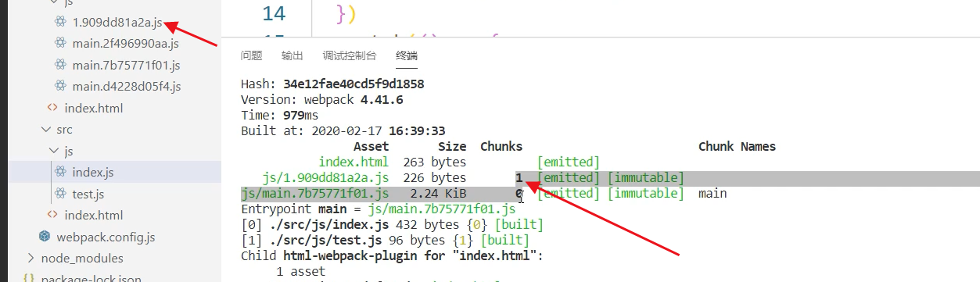Screen dimensions: 980x282
Task: Open main.d4228d05f4.js file
Action: (x=127, y=86)
